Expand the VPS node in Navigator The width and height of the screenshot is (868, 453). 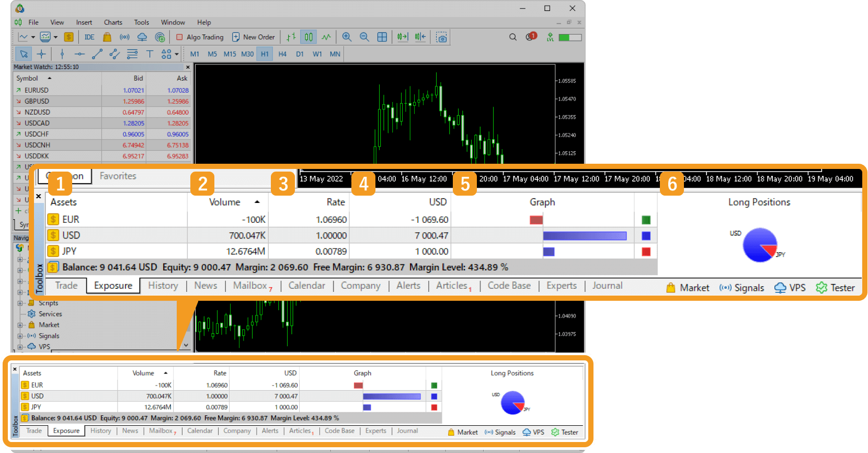click(20, 347)
